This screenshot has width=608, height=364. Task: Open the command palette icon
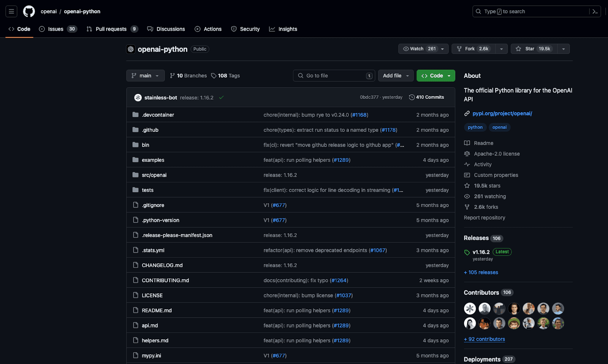[x=595, y=11]
